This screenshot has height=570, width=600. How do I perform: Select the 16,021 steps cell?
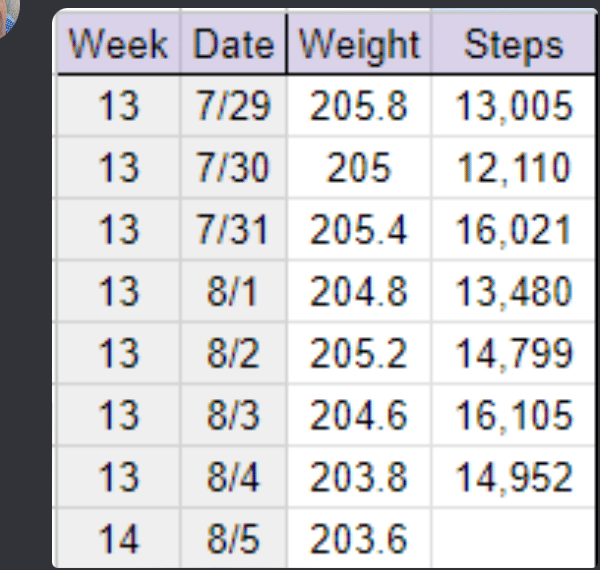[513, 230]
